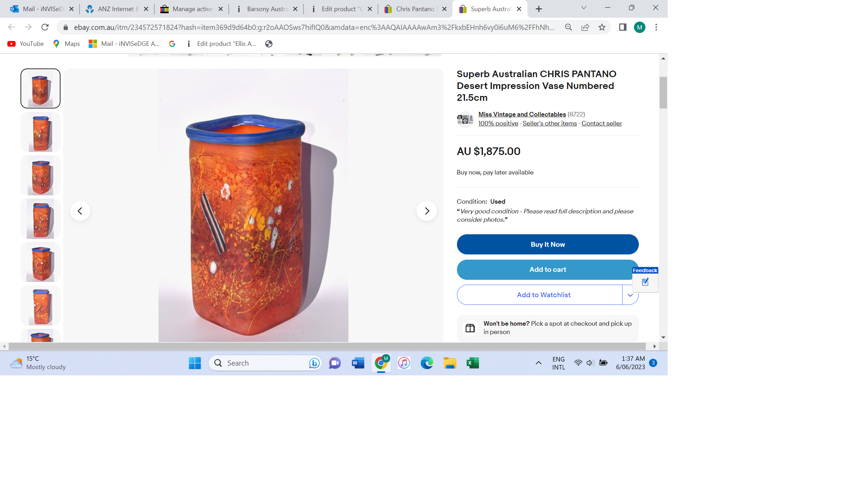Select the second vase thumbnail
Viewport: 868px width, 488px height.
point(40,132)
